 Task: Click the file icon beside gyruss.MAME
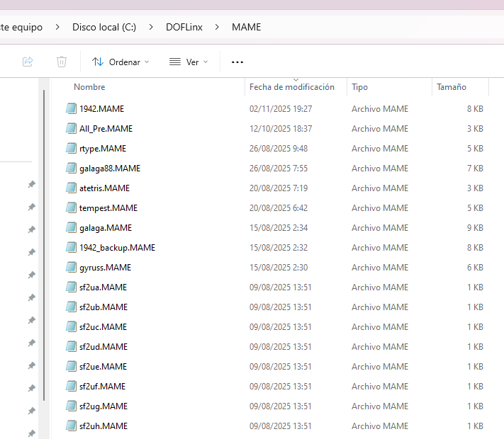tap(71, 268)
